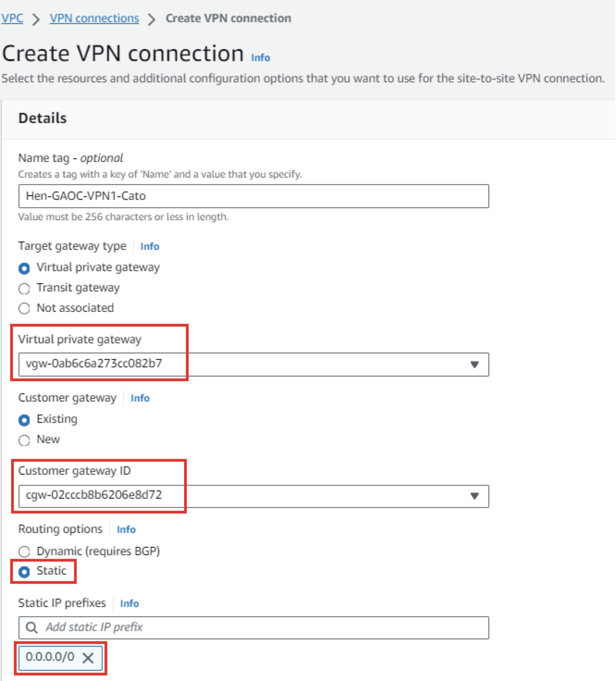Select Virtual private gateway radio option
The width and height of the screenshot is (616, 681).
click(x=24, y=268)
